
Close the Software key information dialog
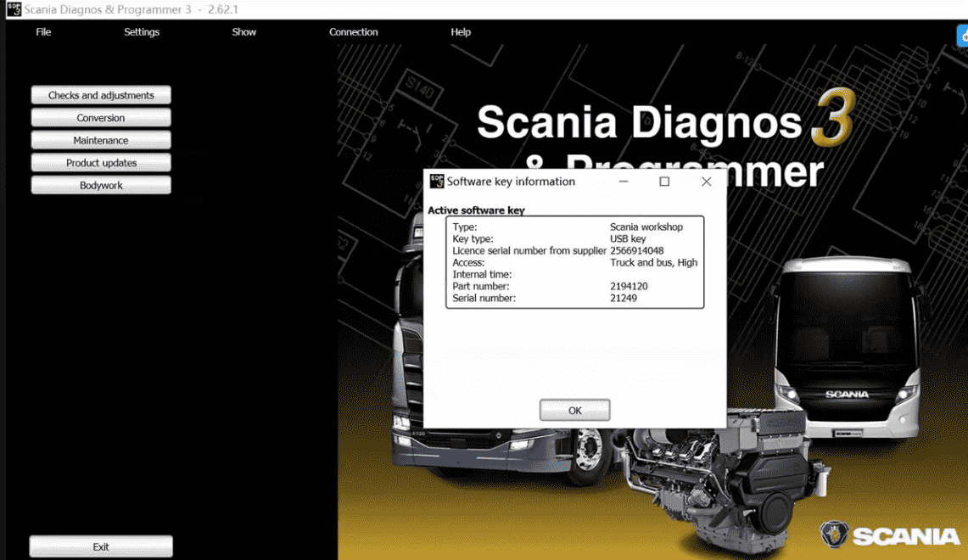tap(706, 182)
